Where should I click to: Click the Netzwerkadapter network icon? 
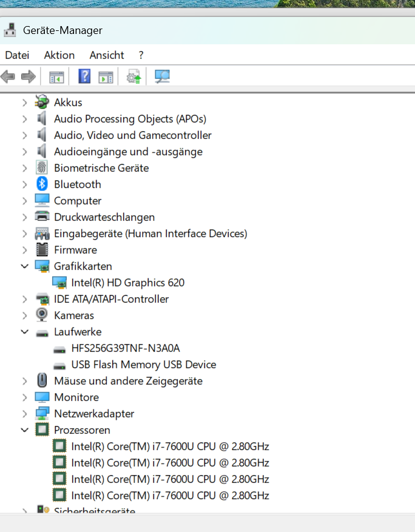[42, 413]
